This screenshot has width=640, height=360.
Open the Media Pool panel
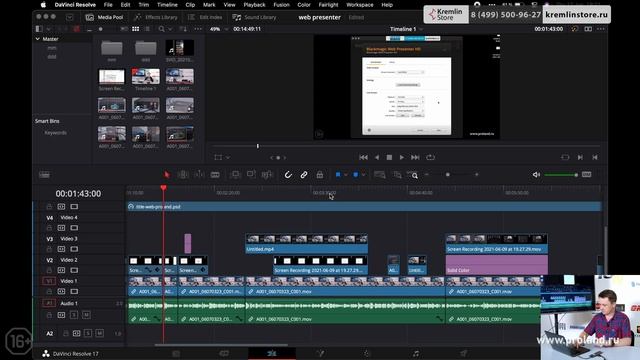pos(104,17)
